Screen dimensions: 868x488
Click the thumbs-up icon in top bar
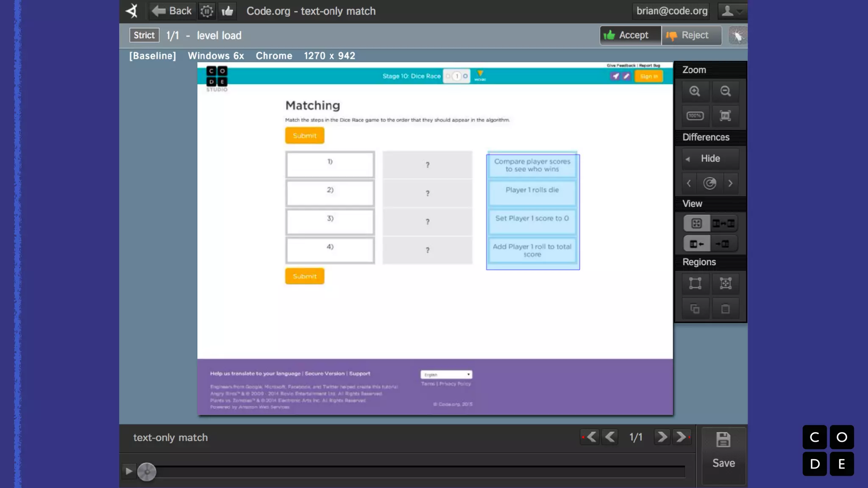228,11
